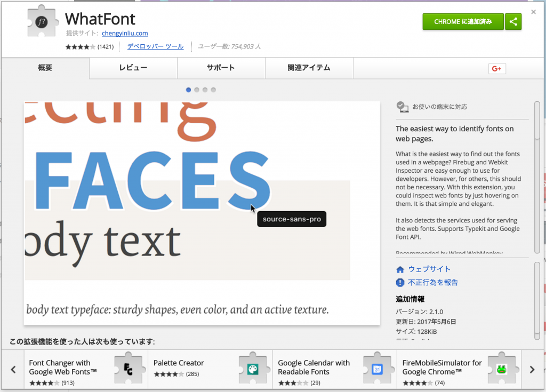Click the 不正行為を報告 link
Image resolution: width=546 pixels, height=392 pixels.
tap(433, 282)
